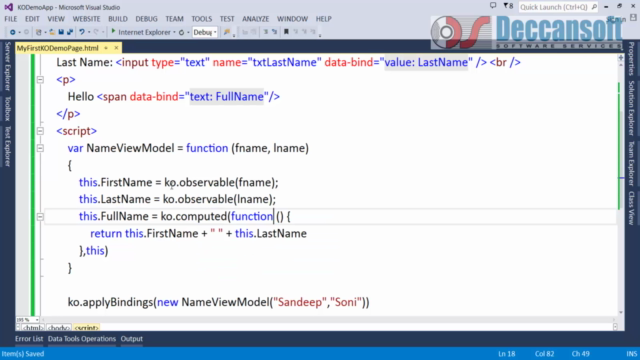Click the Comment selection icon
Image resolution: width=640 pixels, height=360 pixels.
coord(266,32)
